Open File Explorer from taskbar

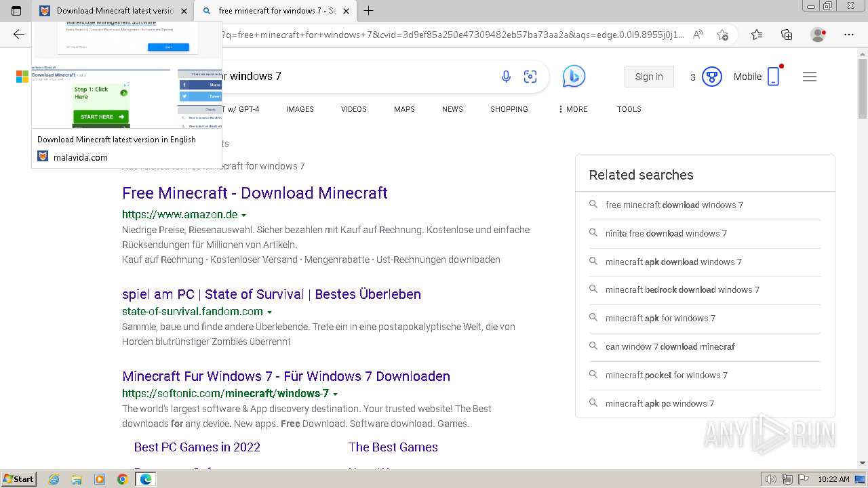point(77,479)
